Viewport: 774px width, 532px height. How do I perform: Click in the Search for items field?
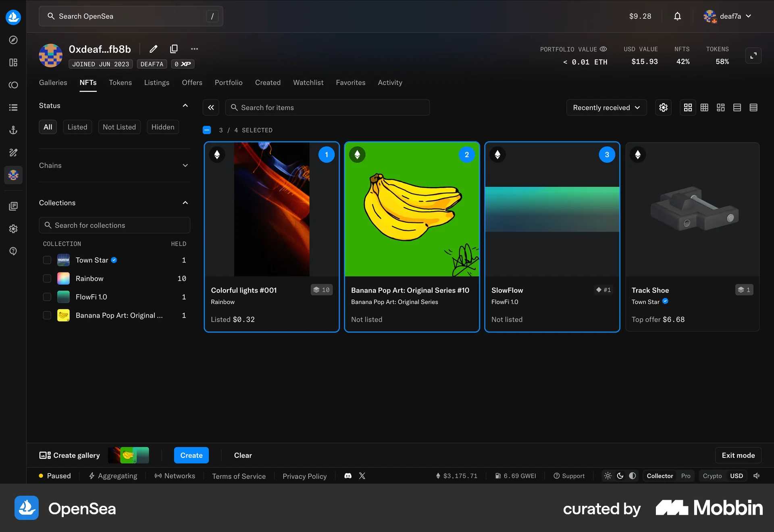pyautogui.click(x=328, y=107)
